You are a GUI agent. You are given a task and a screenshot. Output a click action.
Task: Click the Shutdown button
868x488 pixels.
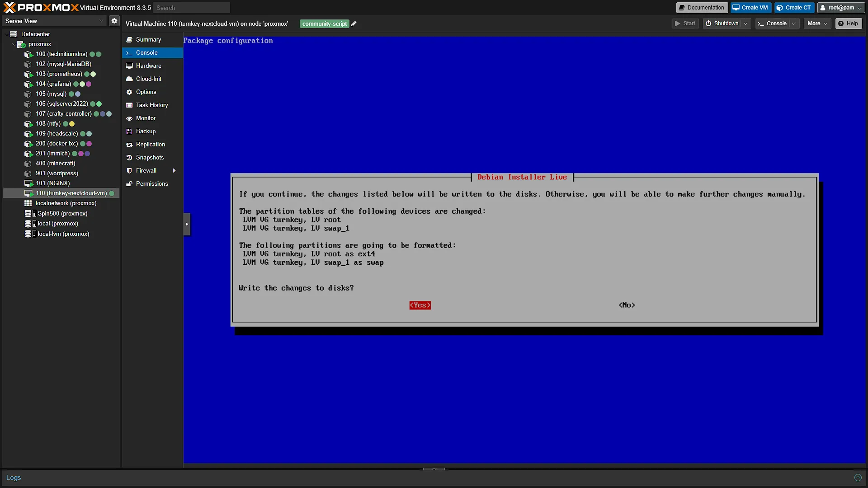coord(722,23)
